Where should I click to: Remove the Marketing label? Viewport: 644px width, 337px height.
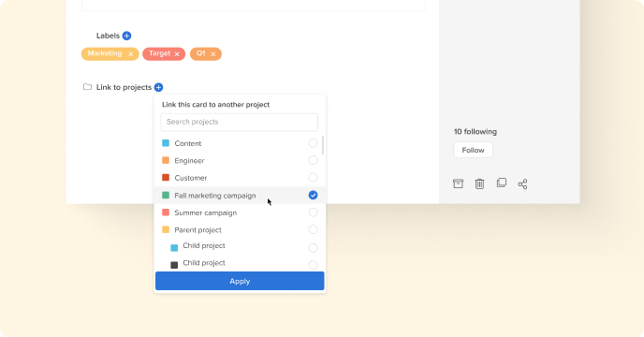(131, 54)
